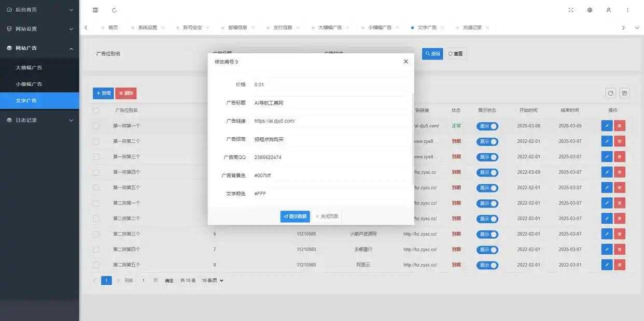Delete the 第一排第一个 row
The image size is (644, 321).
[x=620, y=126]
